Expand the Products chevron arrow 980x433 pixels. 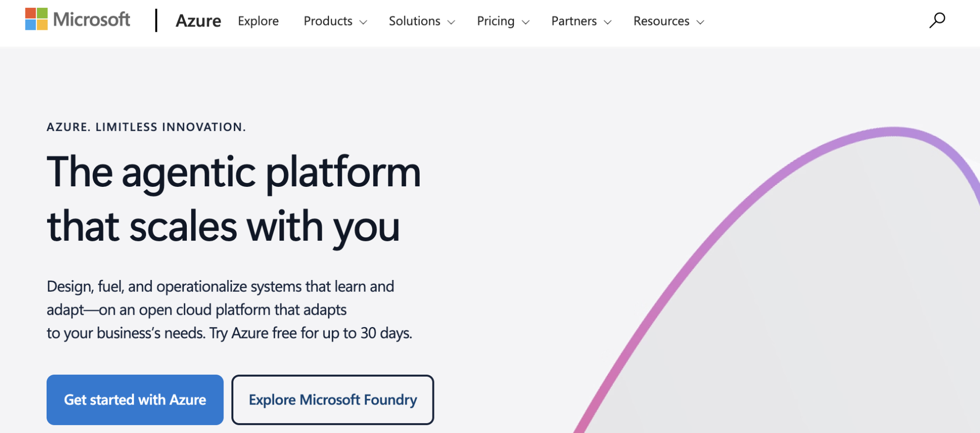[363, 22]
